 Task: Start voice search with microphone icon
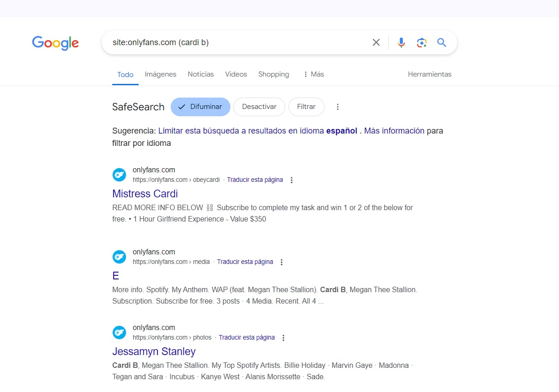tap(401, 42)
